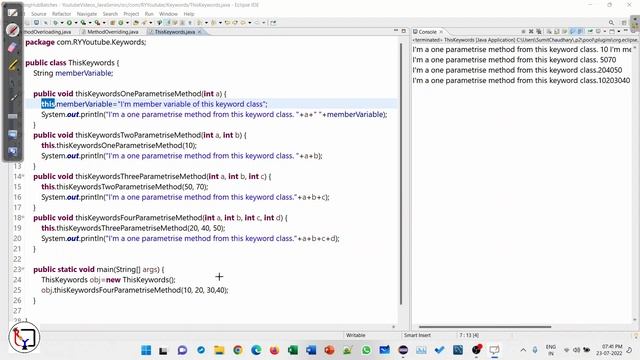The image size is (640, 360).
Task: Click the Clear Console icon
Action: (x=549, y=31)
